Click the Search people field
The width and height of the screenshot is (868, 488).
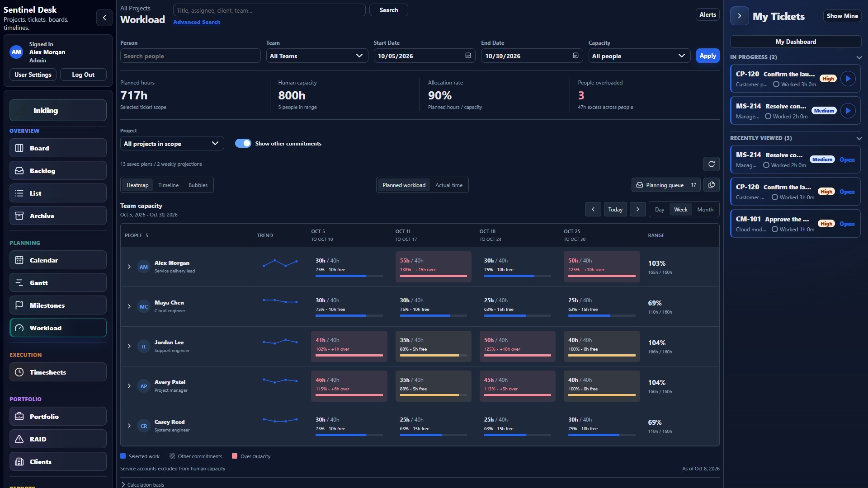tap(190, 56)
